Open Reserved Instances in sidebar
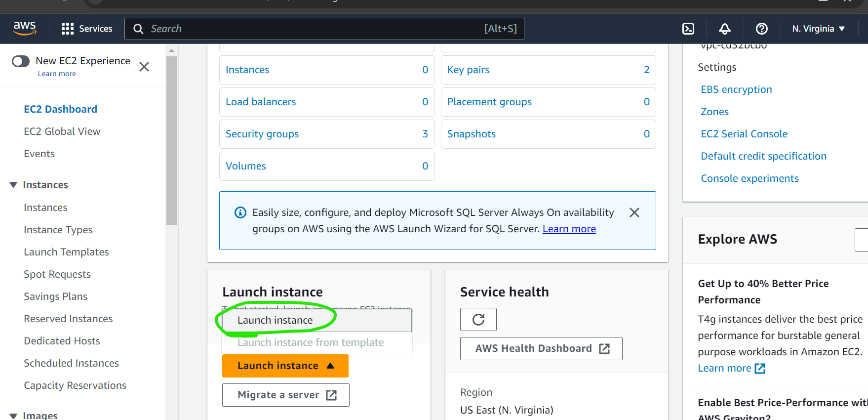The width and height of the screenshot is (868, 420). [68, 319]
